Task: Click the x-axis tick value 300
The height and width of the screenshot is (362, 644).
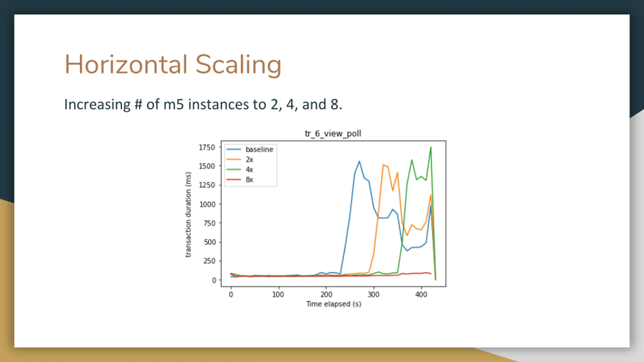Action: coord(374,294)
